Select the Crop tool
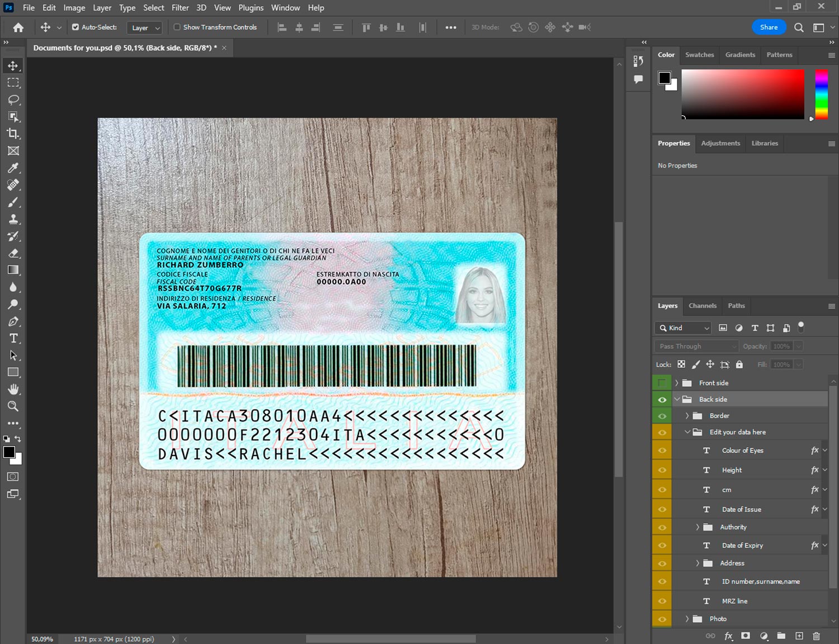 [13, 134]
